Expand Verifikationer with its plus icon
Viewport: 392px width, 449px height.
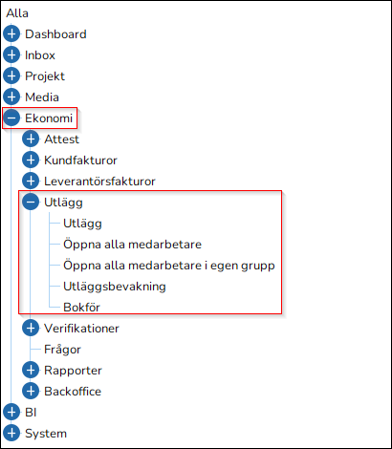[31, 328]
